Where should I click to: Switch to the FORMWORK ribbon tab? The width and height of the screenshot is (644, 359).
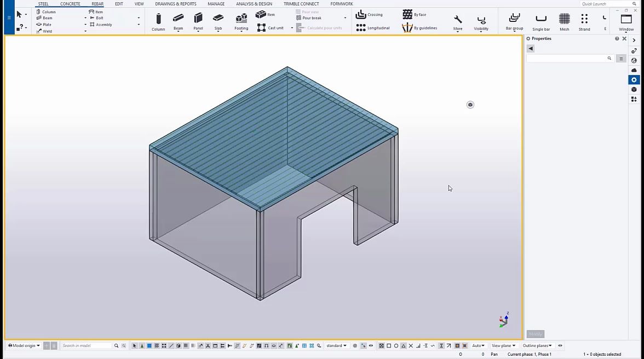(x=342, y=4)
